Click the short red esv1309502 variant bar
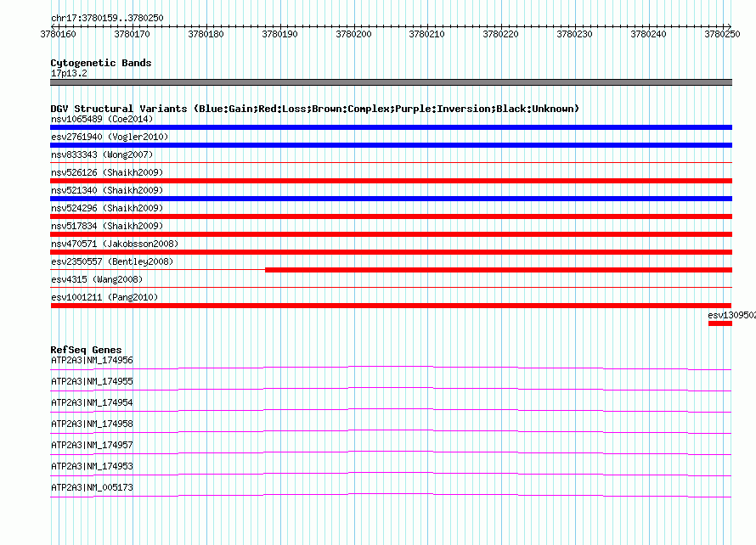 [x=720, y=323]
